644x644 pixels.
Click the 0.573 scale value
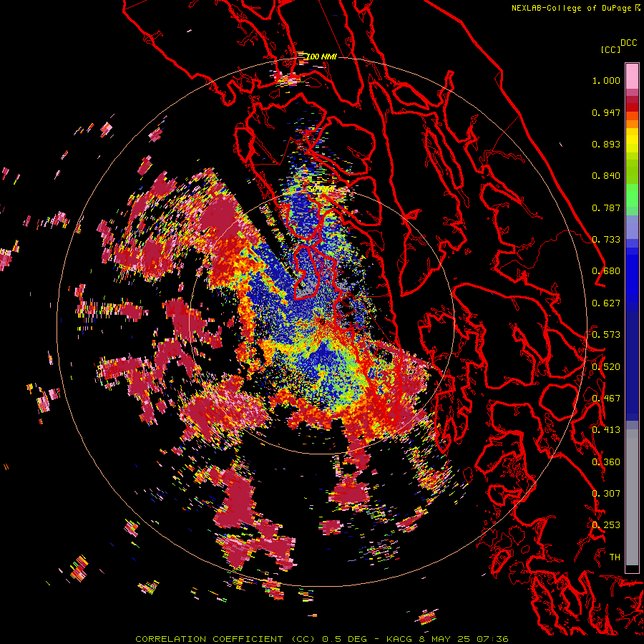[x=606, y=335]
